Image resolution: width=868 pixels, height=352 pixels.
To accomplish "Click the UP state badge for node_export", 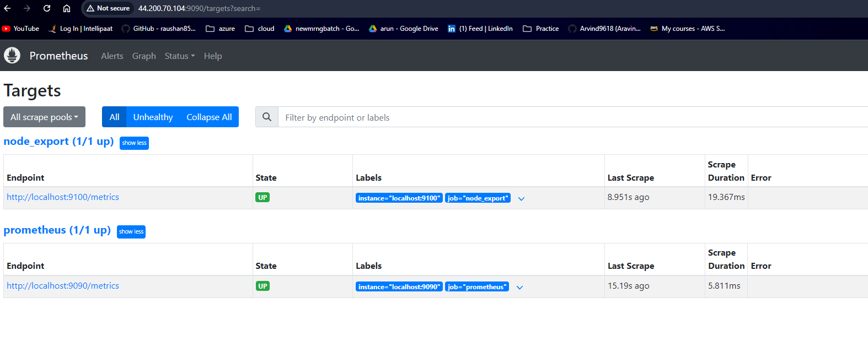I will click(262, 198).
